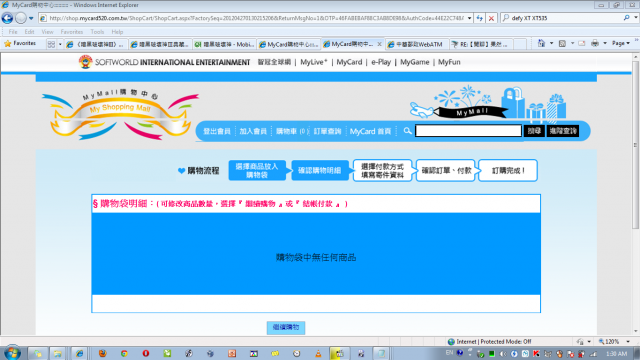Click the site search text field
The image size is (640, 360).
point(468,131)
